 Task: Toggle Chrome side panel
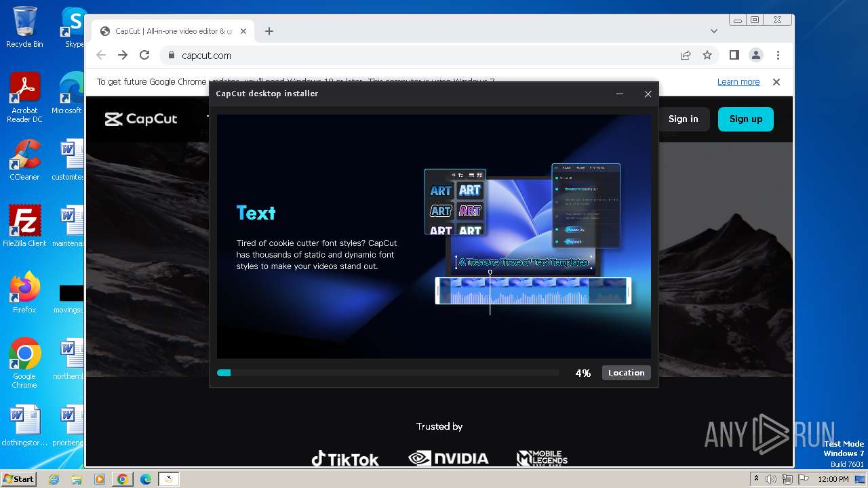click(x=734, y=56)
